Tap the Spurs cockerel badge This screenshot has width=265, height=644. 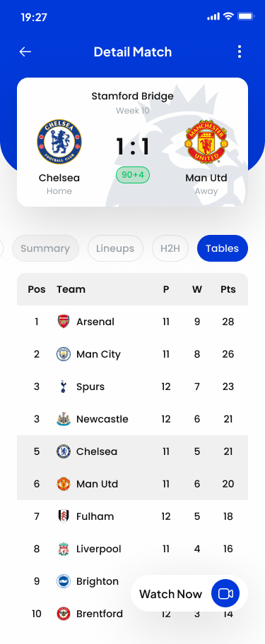click(63, 387)
